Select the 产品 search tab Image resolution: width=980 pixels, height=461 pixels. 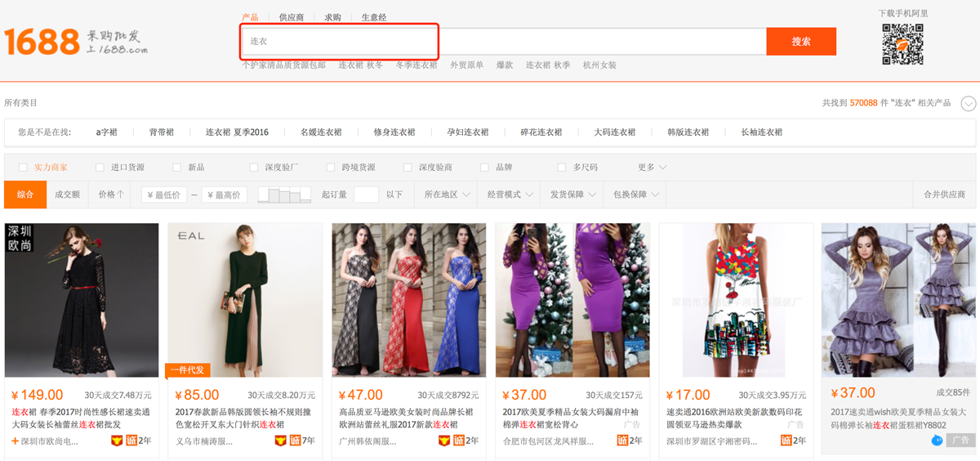250,17
